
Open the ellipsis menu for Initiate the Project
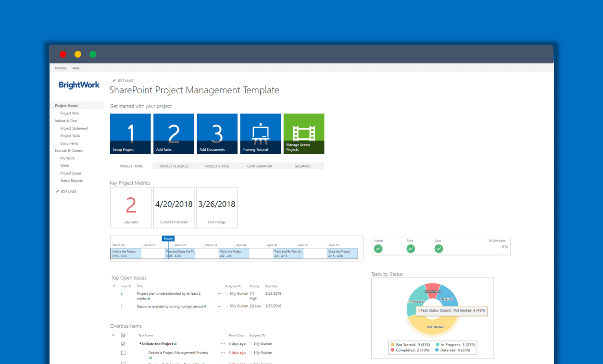(x=223, y=343)
